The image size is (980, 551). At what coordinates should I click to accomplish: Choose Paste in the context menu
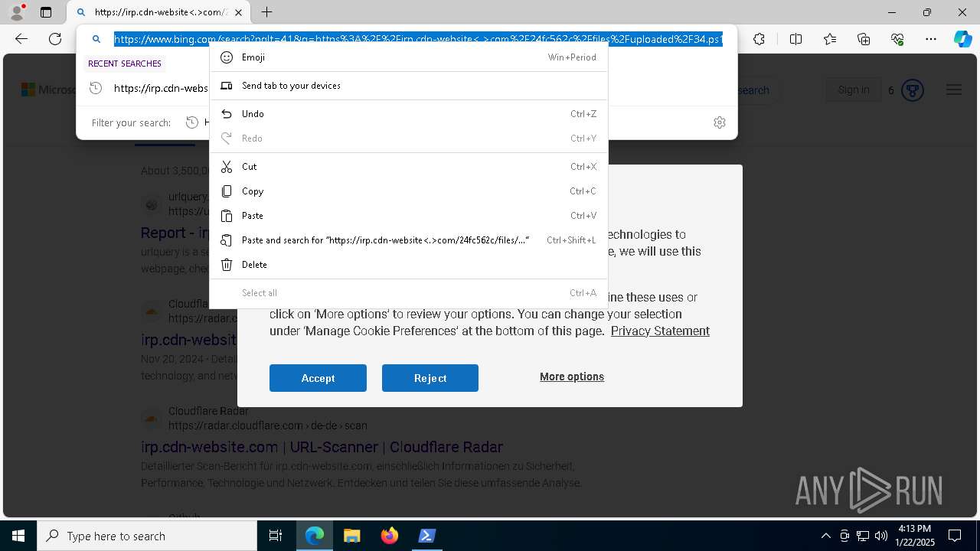tap(409, 216)
